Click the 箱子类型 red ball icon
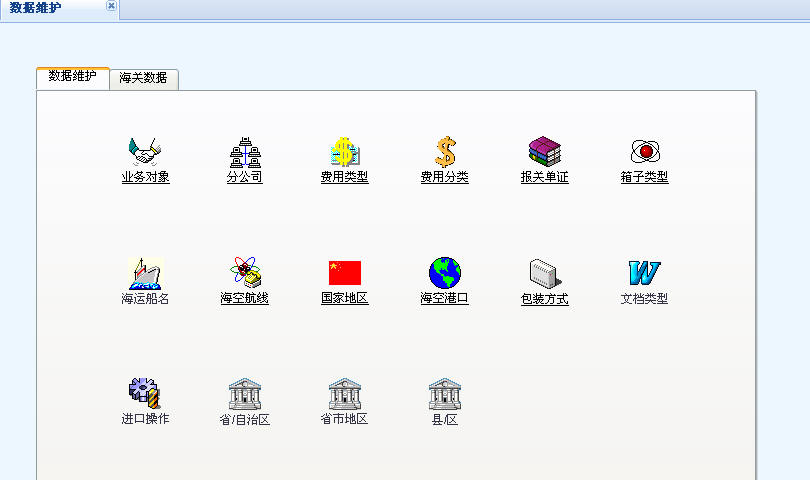Viewport: 810px width, 480px height. (x=645, y=152)
